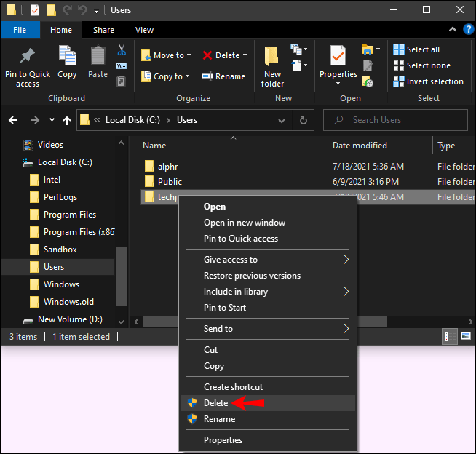Choose Delete from the context menu
The height and width of the screenshot is (454, 476).
tap(267, 403)
